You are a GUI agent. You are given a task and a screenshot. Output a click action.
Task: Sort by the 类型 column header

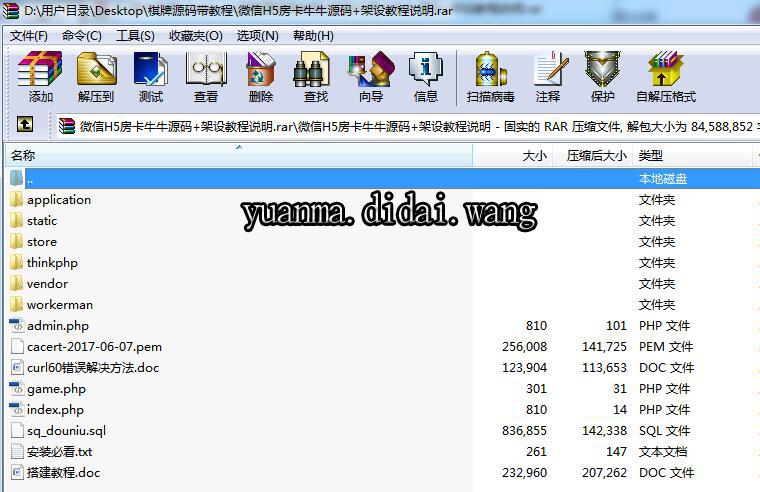[693, 156]
